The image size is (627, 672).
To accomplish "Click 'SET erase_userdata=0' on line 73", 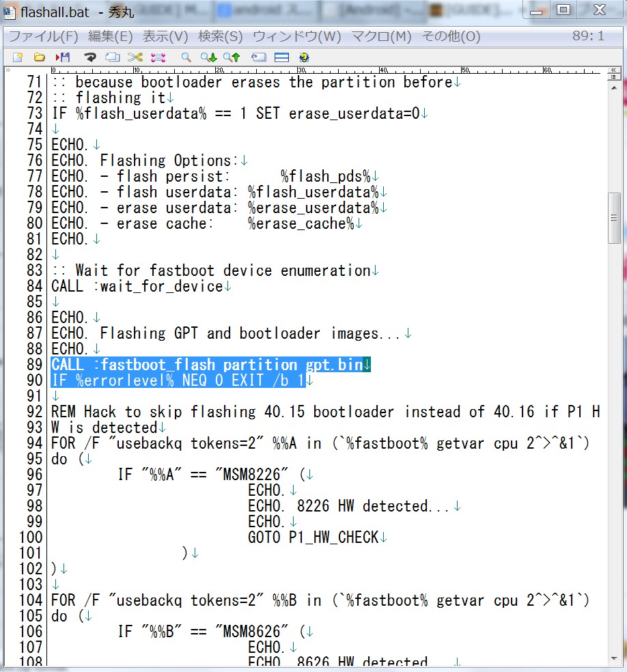I will pos(337,113).
